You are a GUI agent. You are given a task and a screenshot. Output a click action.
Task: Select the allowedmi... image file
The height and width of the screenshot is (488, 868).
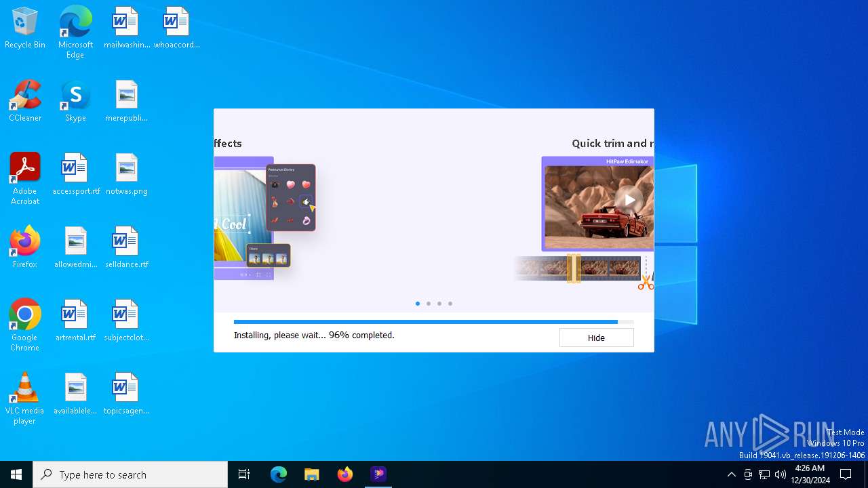[x=75, y=248]
